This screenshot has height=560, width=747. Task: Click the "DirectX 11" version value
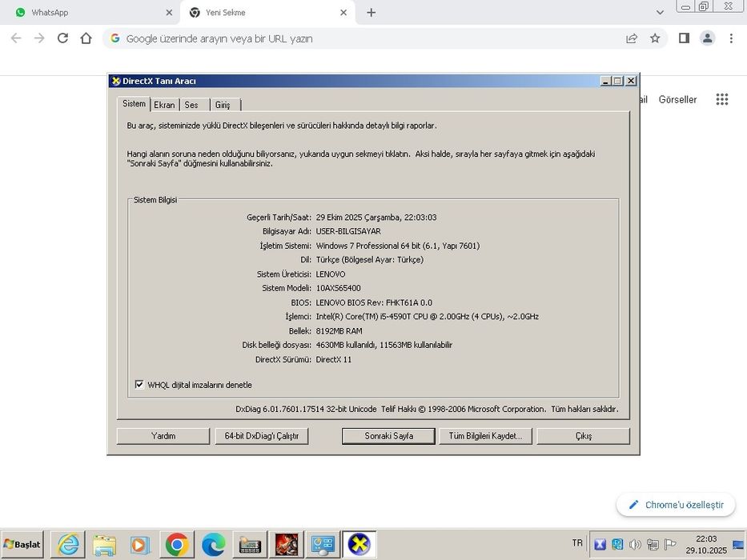tap(334, 359)
